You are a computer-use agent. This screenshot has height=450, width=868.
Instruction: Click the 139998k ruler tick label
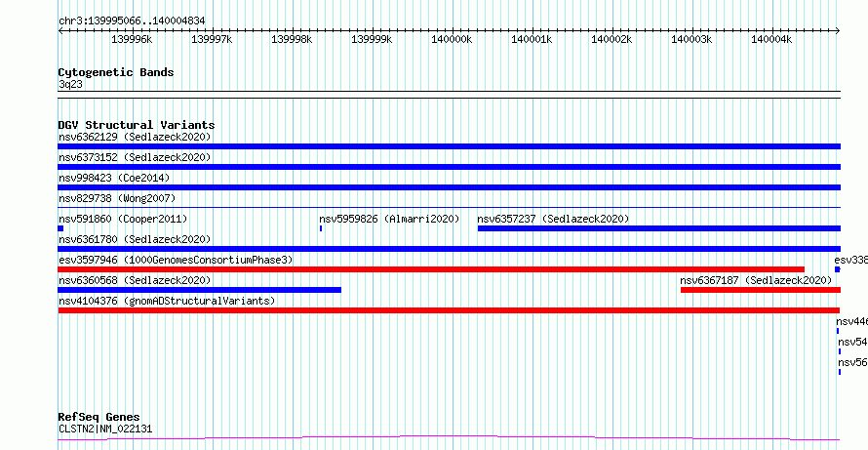[x=292, y=39]
